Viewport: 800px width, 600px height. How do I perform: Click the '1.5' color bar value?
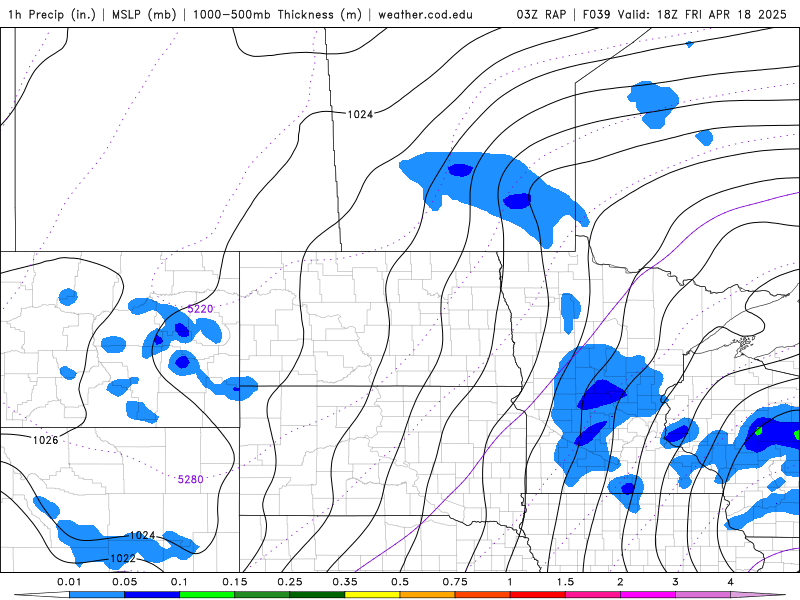tap(565, 582)
